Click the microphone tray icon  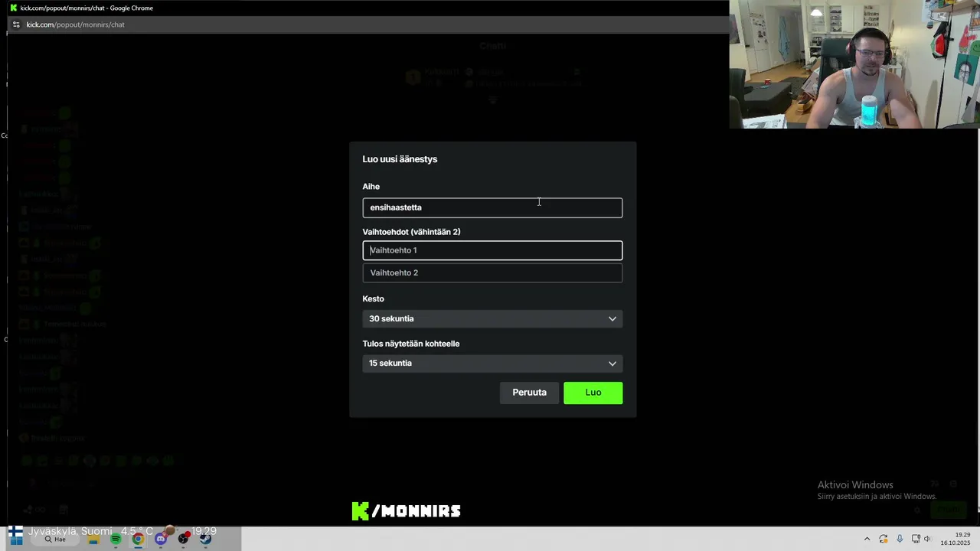point(900,539)
